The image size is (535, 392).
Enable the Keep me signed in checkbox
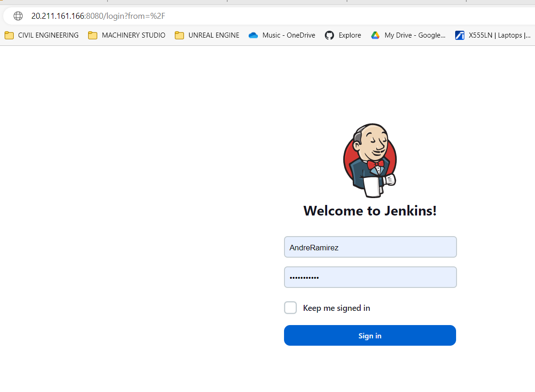(290, 308)
